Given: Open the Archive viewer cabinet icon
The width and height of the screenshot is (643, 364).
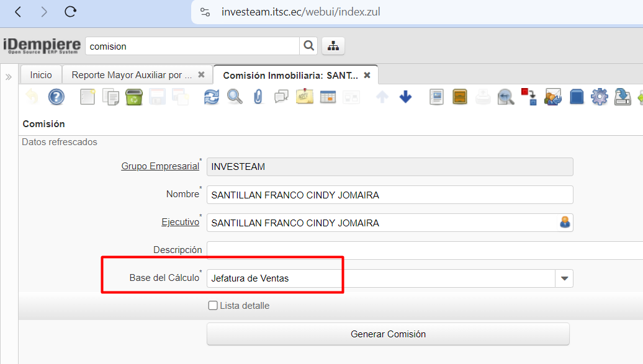Looking at the screenshot, I should pos(460,97).
